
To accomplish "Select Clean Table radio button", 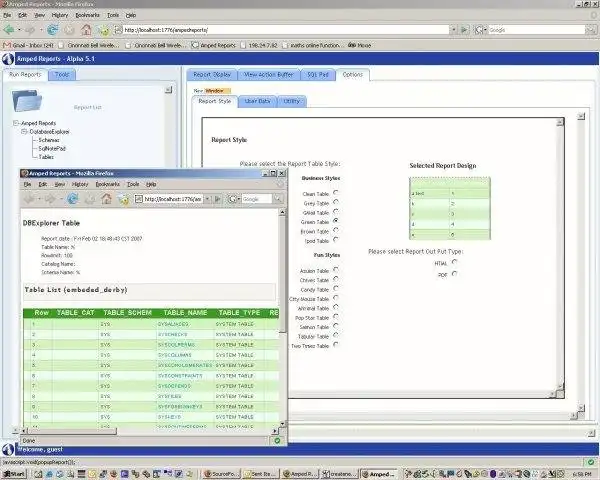I will [x=336, y=193].
